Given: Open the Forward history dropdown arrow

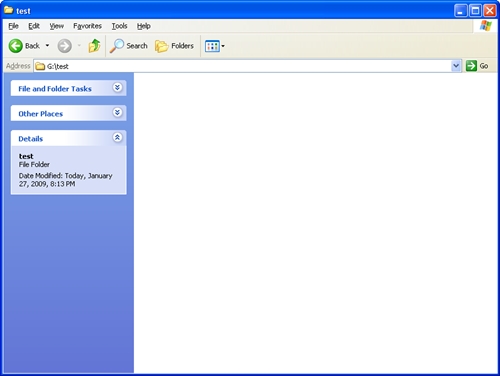Looking at the screenshot, I should [79, 46].
